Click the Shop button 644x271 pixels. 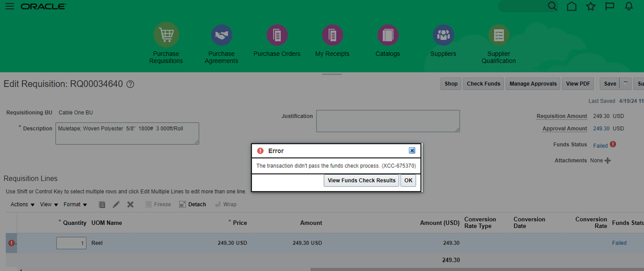(451, 84)
